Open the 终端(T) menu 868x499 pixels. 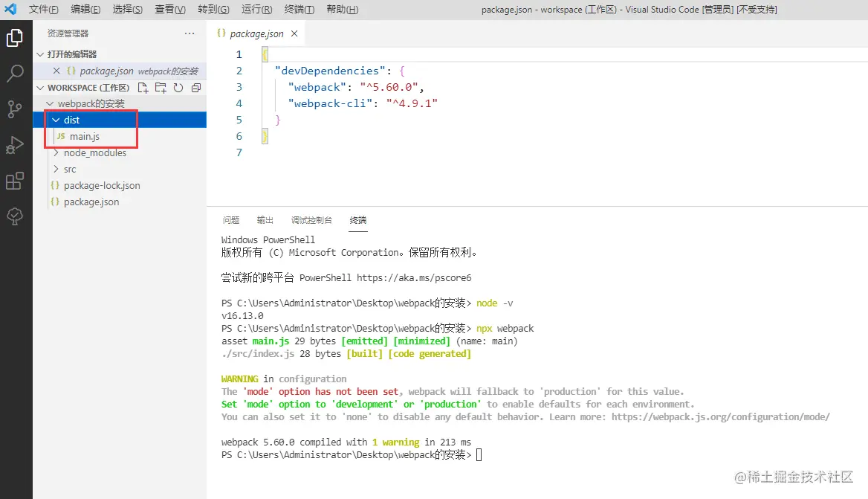tap(299, 10)
